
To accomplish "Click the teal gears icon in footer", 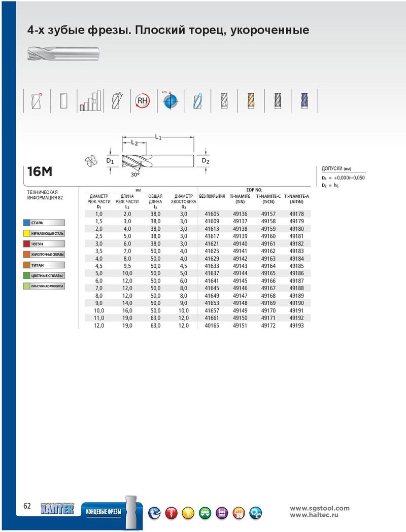I will (256, 513).
